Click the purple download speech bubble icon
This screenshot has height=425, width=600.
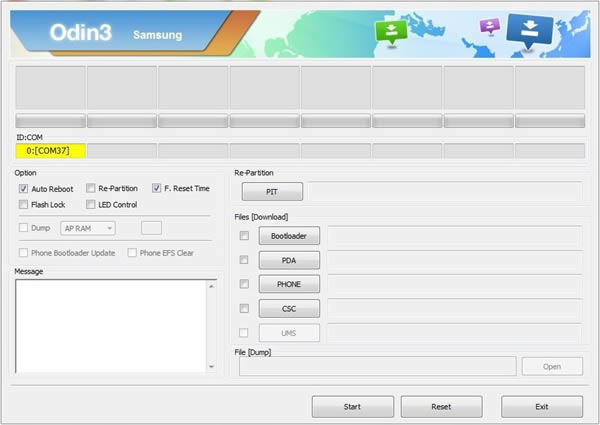(x=489, y=27)
